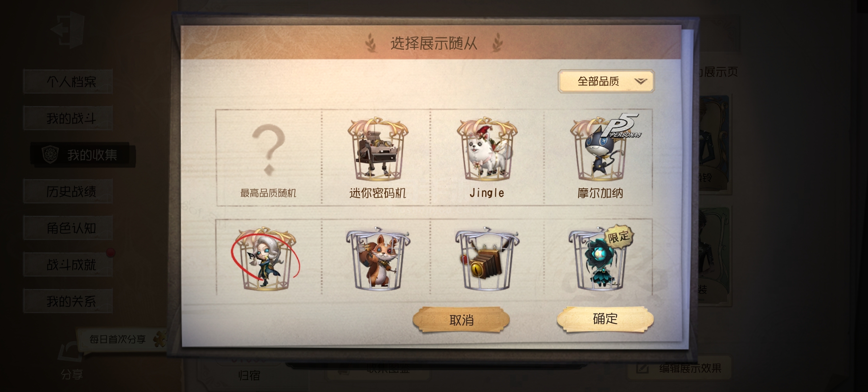
Task: Select the 最高品质随机 question mark pet
Action: tap(269, 157)
